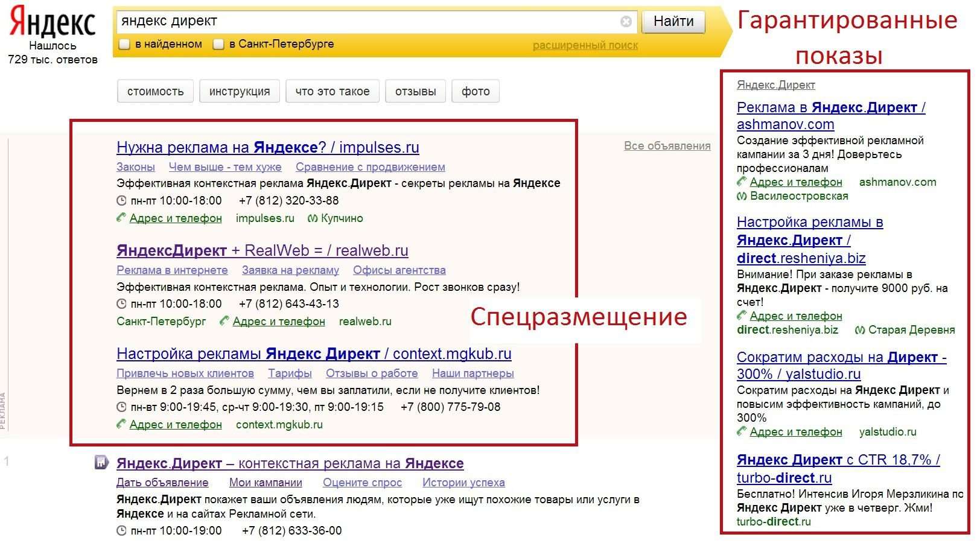Open the 'Реклама в интернете' sitelink
The width and height of the screenshot is (980, 543).
coord(172,270)
